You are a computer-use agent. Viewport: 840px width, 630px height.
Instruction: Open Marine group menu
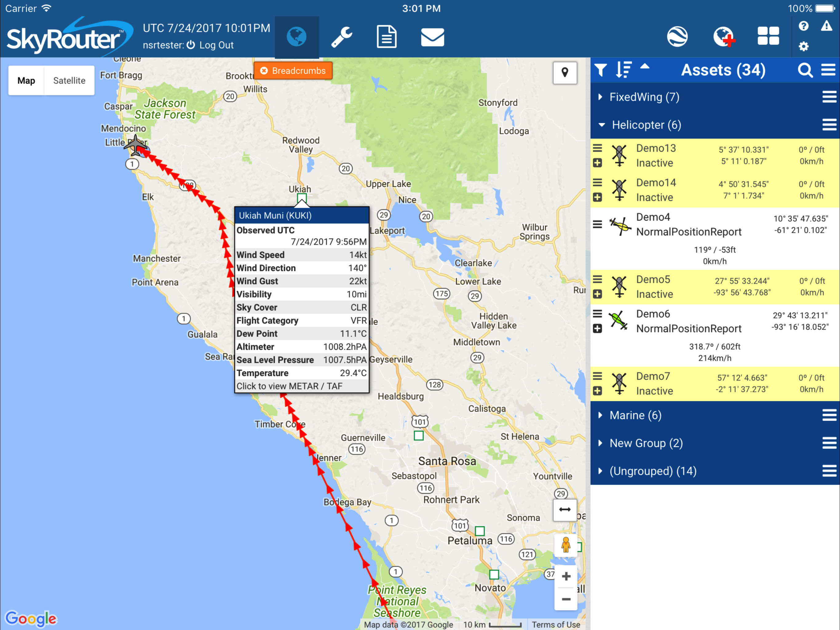click(829, 415)
